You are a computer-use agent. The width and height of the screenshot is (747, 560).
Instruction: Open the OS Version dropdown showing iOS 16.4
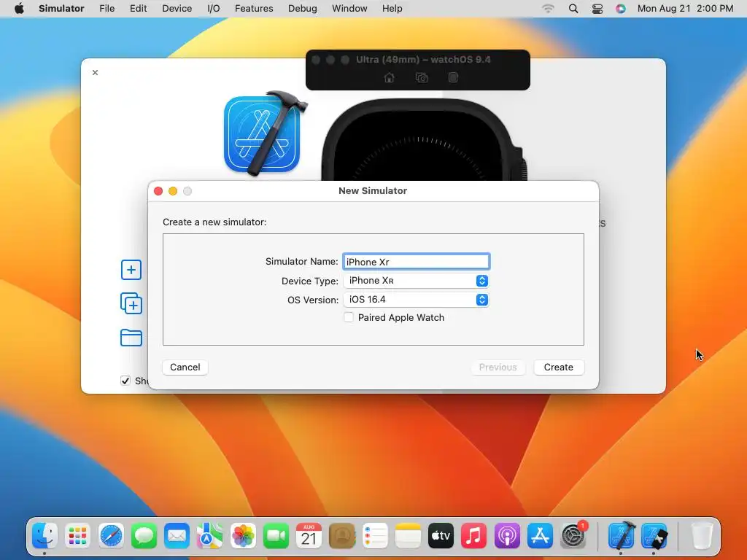(416, 300)
